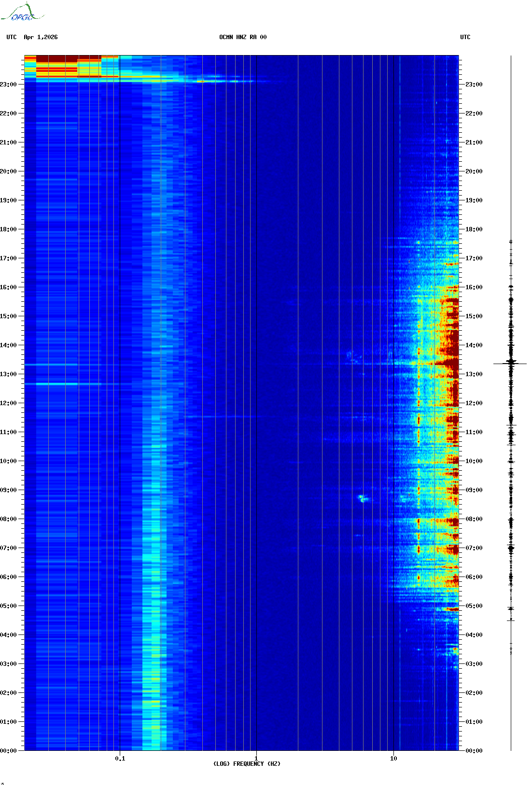Click the left axis 23:00 time label

click(x=8, y=85)
